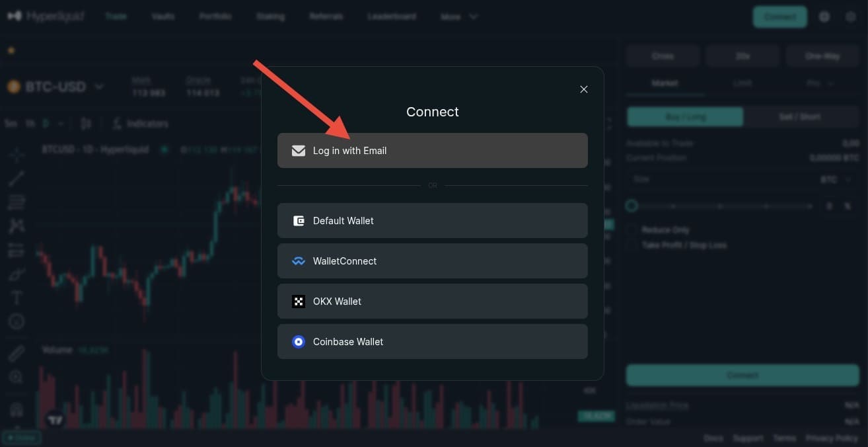The height and width of the screenshot is (447, 868).
Task: Set chart interval to 5m
Action: coord(11,124)
